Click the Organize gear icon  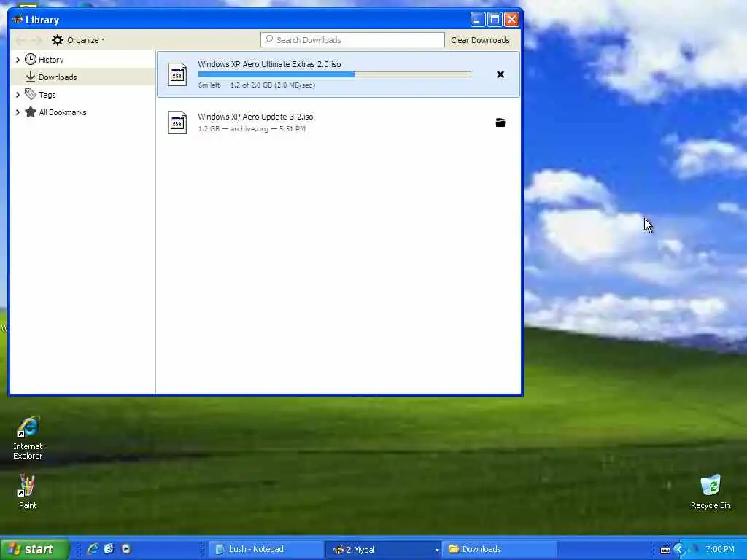coord(58,40)
